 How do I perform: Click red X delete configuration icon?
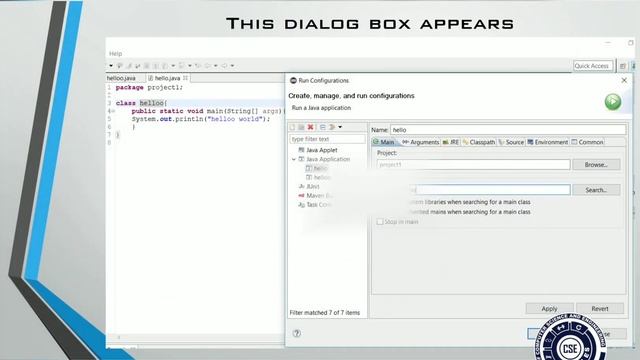311,127
